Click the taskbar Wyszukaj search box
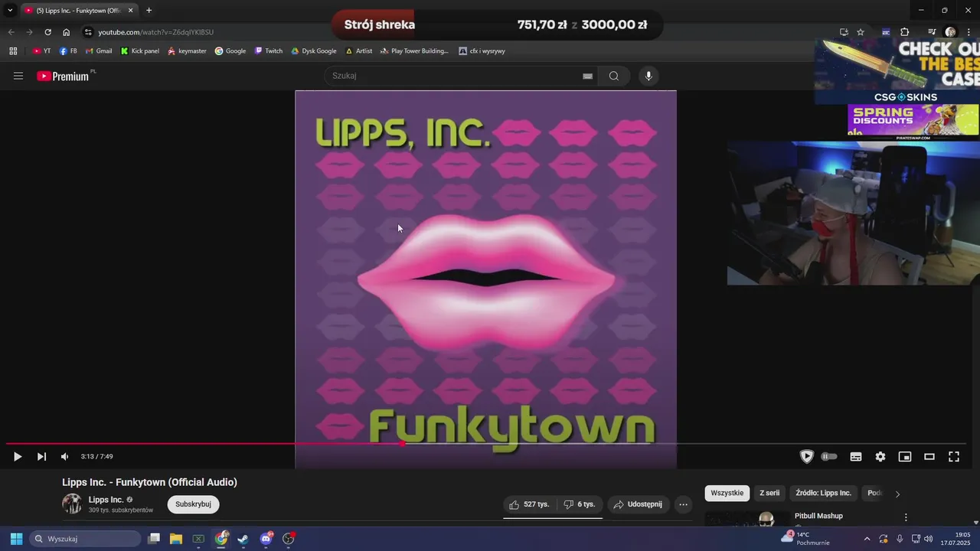The image size is (980, 551). tap(86, 539)
